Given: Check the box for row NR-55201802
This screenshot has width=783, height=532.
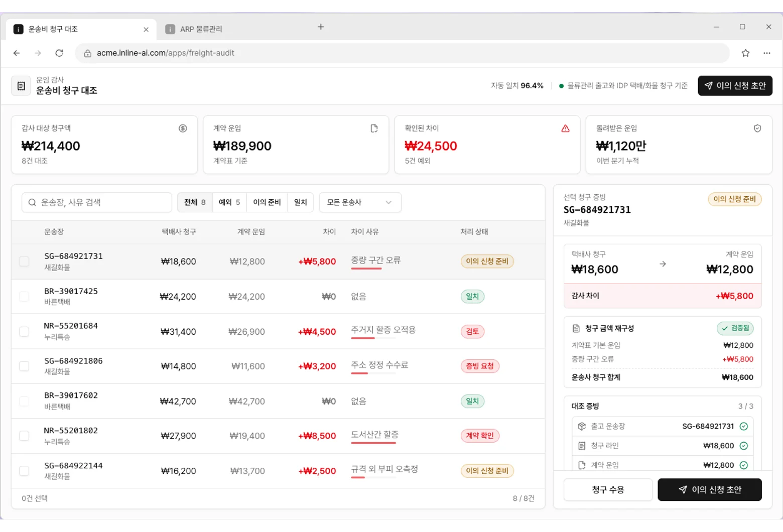Looking at the screenshot, I should [x=24, y=436].
